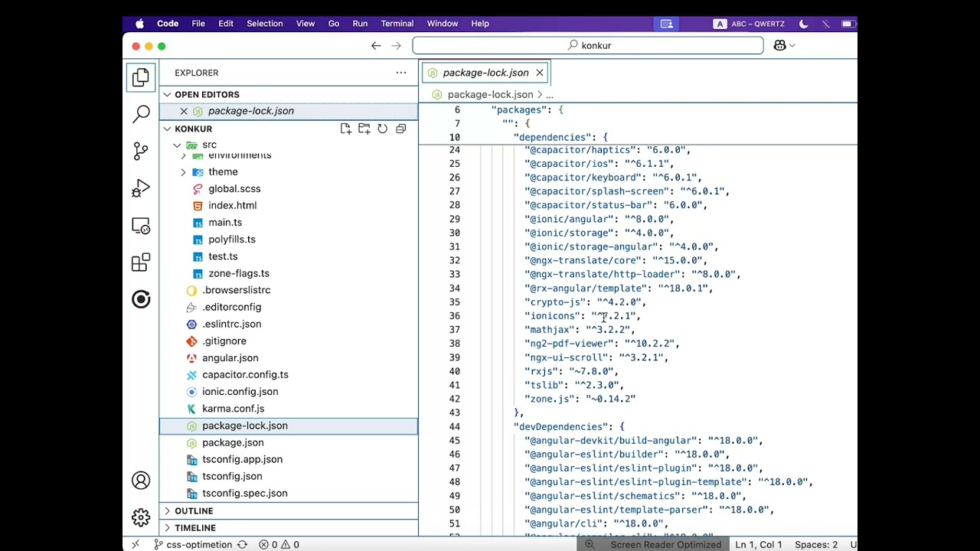Close package-lock.json in Open Editors

pos(184,111)
